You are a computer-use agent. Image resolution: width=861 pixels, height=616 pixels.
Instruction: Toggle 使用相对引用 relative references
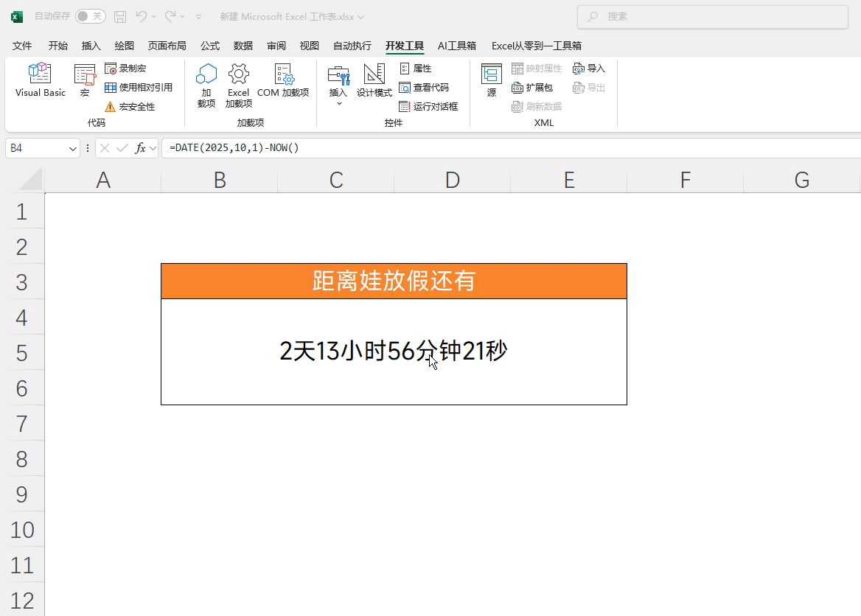(139, 87)
